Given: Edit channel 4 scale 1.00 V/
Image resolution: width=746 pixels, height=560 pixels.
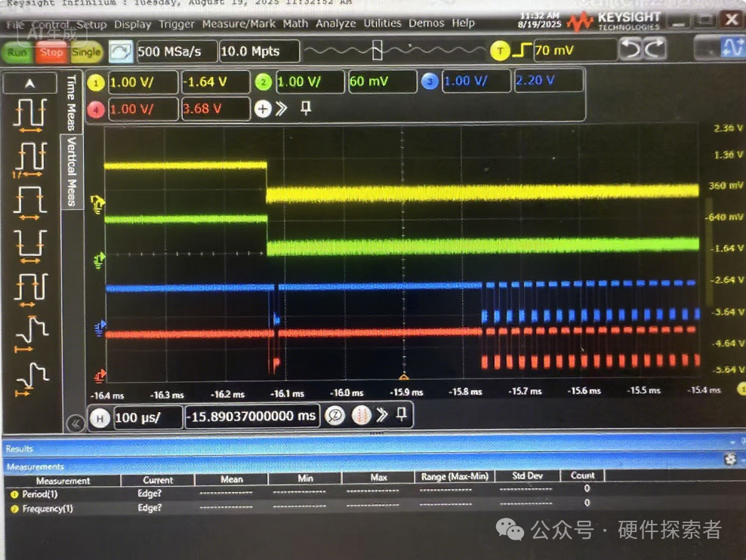Looking at the screenshot, I should pos(142,109).
